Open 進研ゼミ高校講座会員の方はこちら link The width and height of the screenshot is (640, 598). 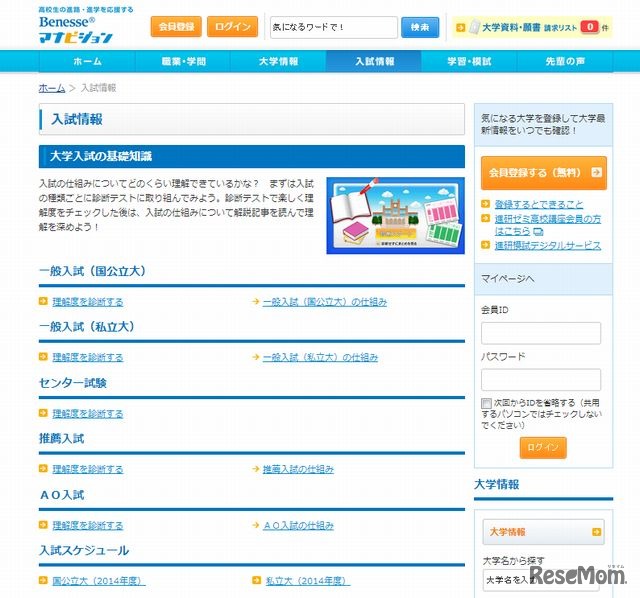[x=548, y=225]
